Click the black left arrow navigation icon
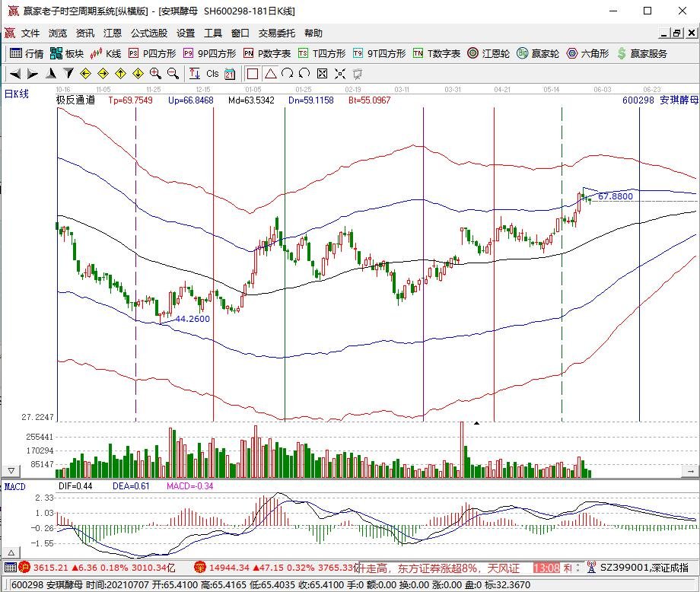This screenshot has height=592, width=700. (x=15, y=74)
